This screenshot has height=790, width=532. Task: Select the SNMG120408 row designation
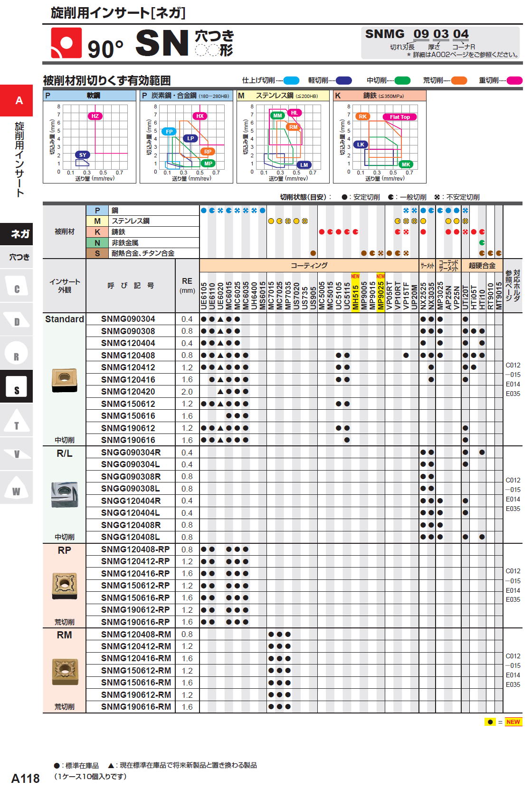pyautogui.click(x=128, y=356)
